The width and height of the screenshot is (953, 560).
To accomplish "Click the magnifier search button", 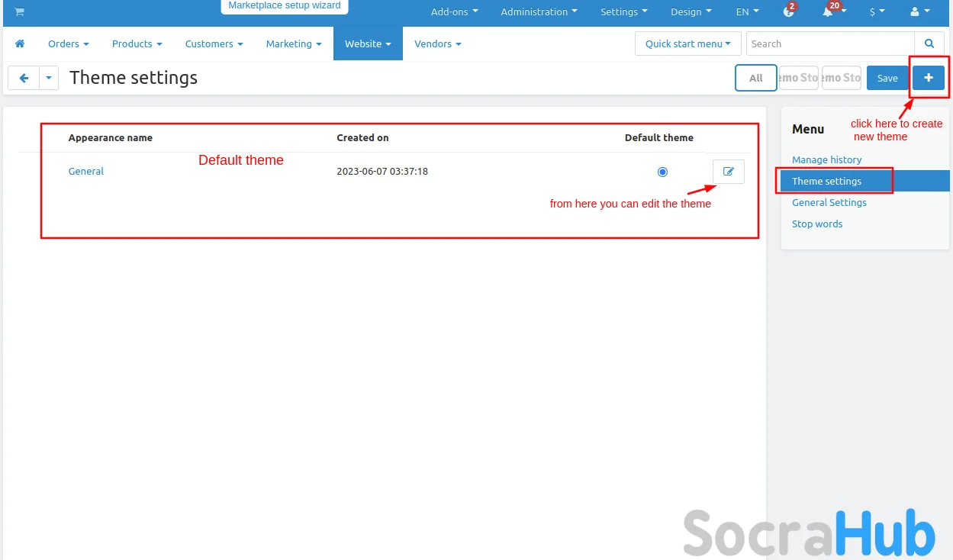I will [929, 43].
